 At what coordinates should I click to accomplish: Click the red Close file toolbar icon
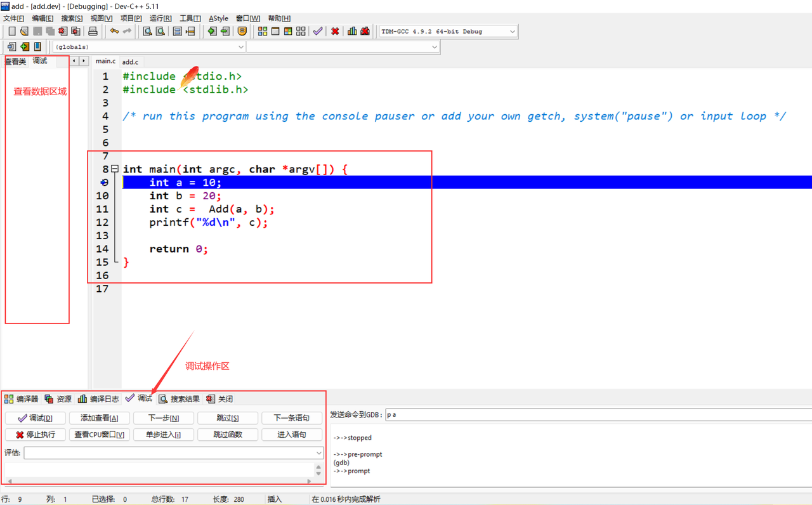pyautogui.click(x=63, y=31)
